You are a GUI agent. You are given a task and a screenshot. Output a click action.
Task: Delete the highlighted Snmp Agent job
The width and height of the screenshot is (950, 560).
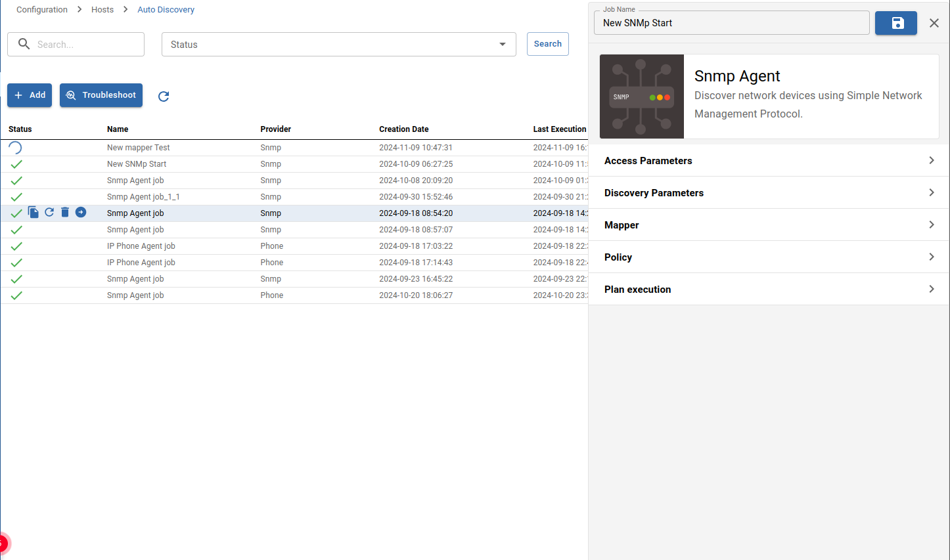click(x=65, y=212)
